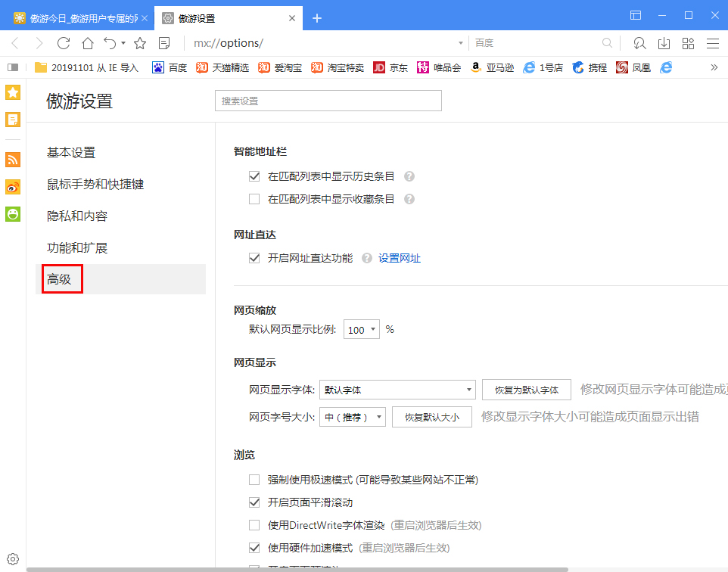
Task: Open the 网页显示字体 dropdown
Action: [x=397, y=389]
